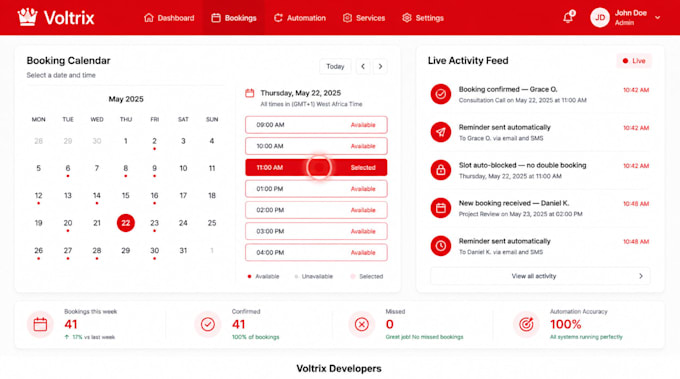
Task: Click 'New booking received — Daniel K.' entry
Action: (514, 203)
